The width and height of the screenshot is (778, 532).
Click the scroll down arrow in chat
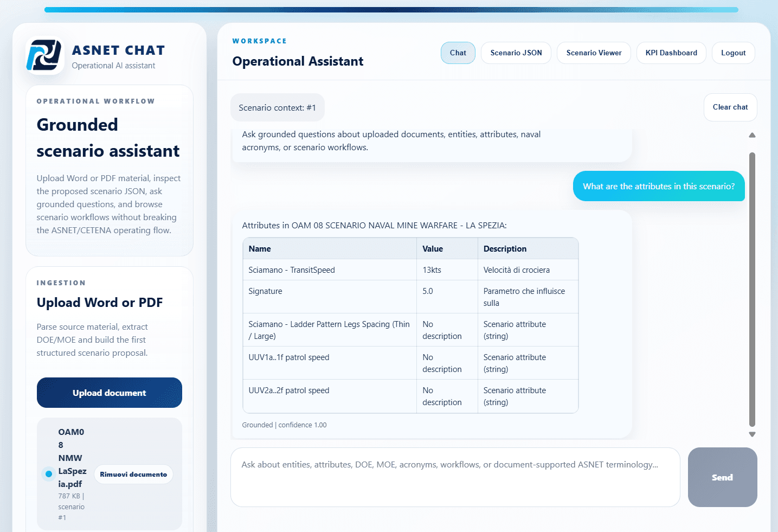752,434
